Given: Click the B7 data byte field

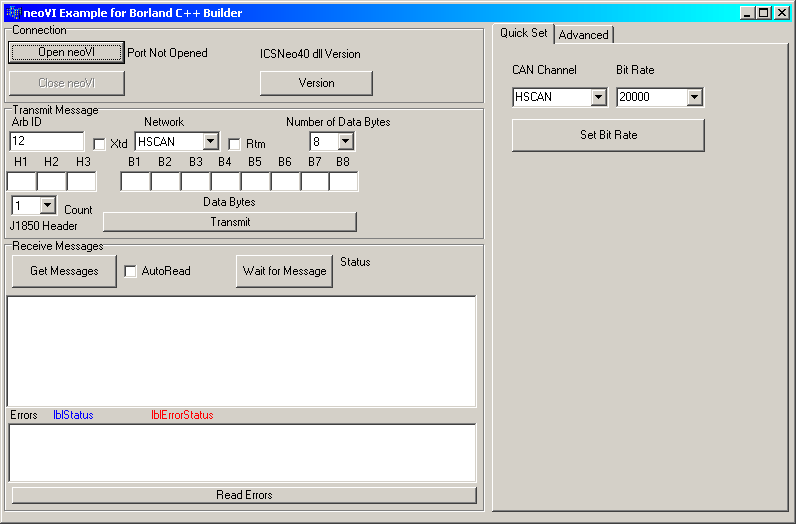Looking at the screenshot, I should (315, 181).
